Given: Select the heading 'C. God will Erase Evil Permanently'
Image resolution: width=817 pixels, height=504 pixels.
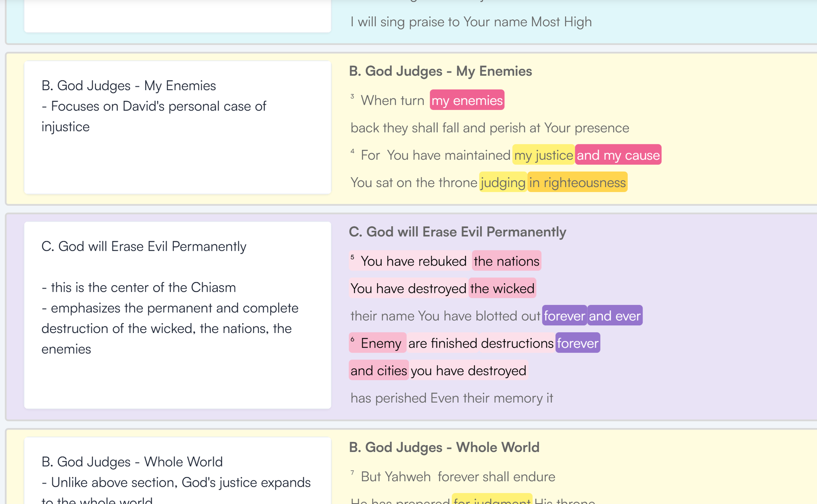Looking at the screenshot, I should tap(458, 232).
